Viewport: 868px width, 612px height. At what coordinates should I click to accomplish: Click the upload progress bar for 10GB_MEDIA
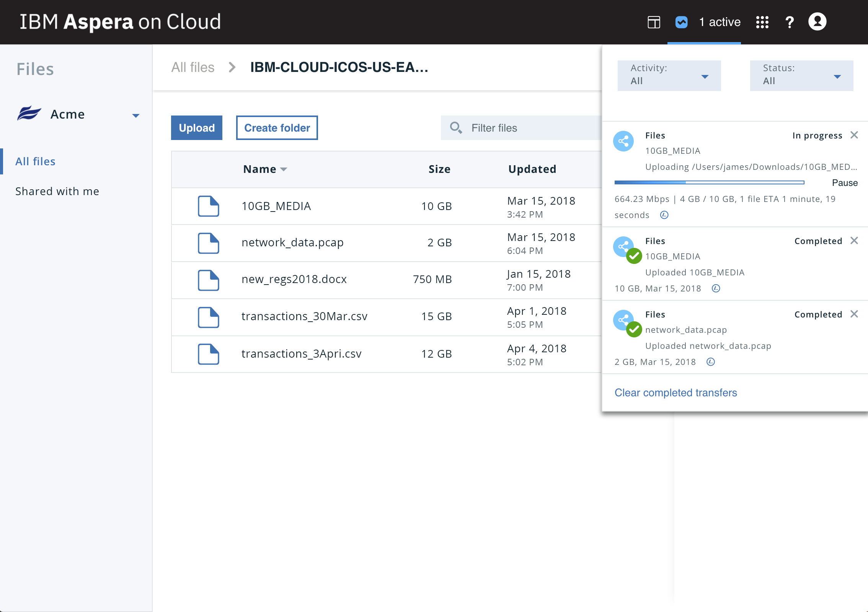(x=710, y=183)
